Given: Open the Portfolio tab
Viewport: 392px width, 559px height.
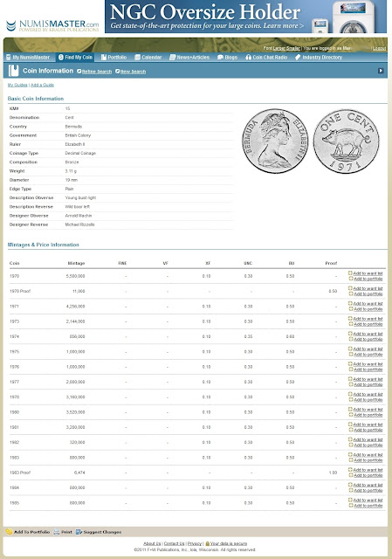Looking at the screenshot, I should tap(113, 57).
